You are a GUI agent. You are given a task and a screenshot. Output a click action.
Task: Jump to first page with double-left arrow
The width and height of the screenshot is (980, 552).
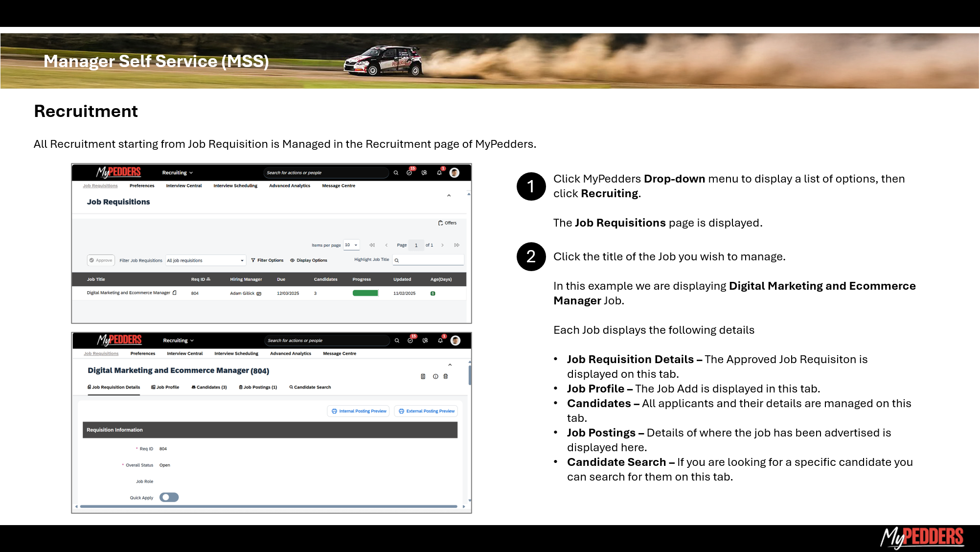click(372, 245)
